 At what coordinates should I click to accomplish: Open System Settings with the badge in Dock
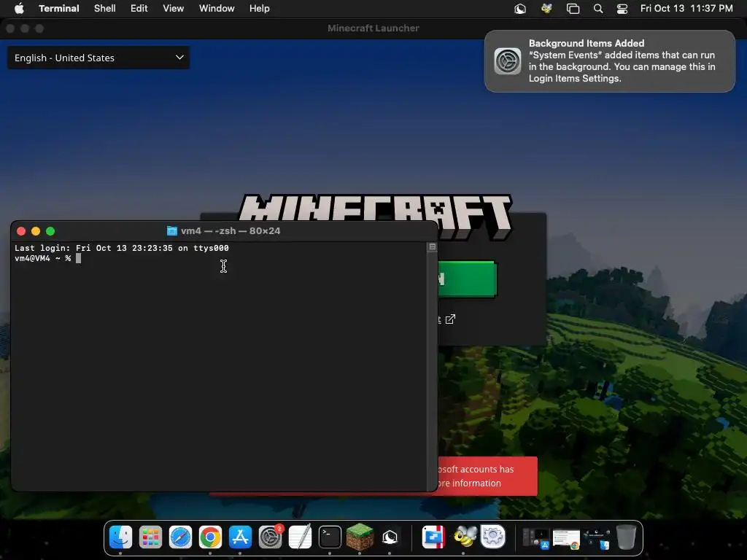270,537
